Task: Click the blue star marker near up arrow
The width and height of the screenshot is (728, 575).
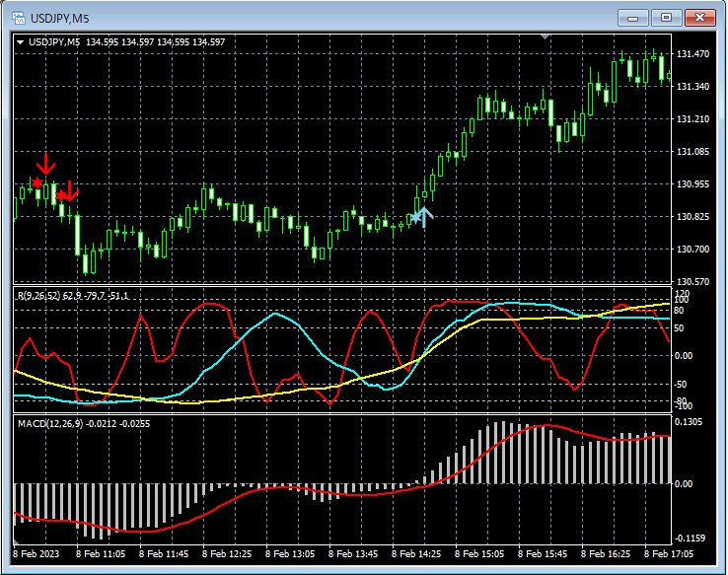Action: click(415, 217)
